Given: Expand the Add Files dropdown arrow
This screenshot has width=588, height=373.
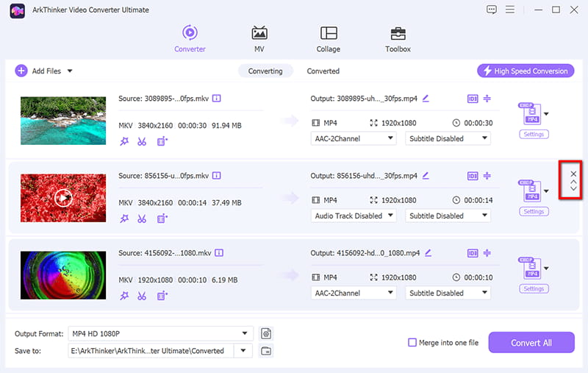Looking at the screenshot, I should [x=70, y=71].
